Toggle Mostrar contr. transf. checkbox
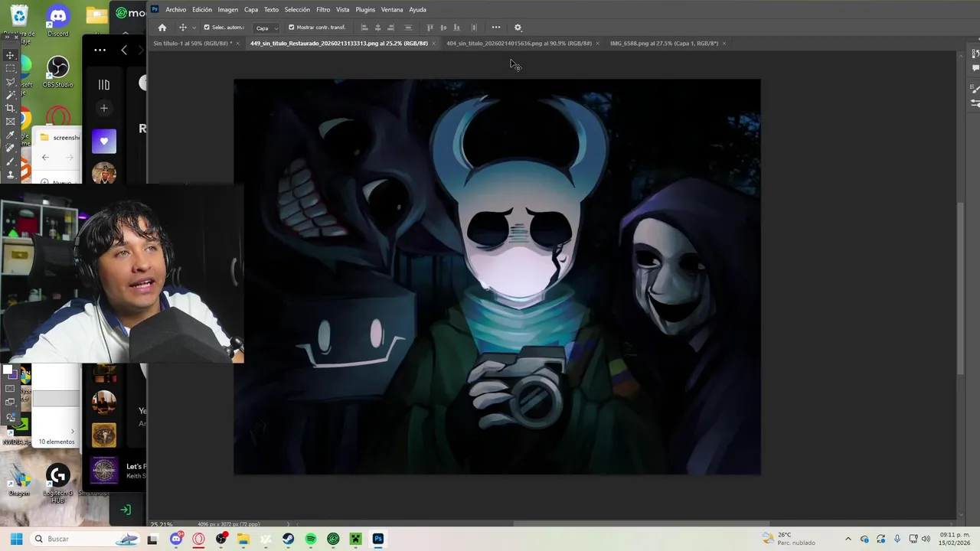Image resolution: width=980 pixels, height=551 pixels. click(x=291, y=28)
